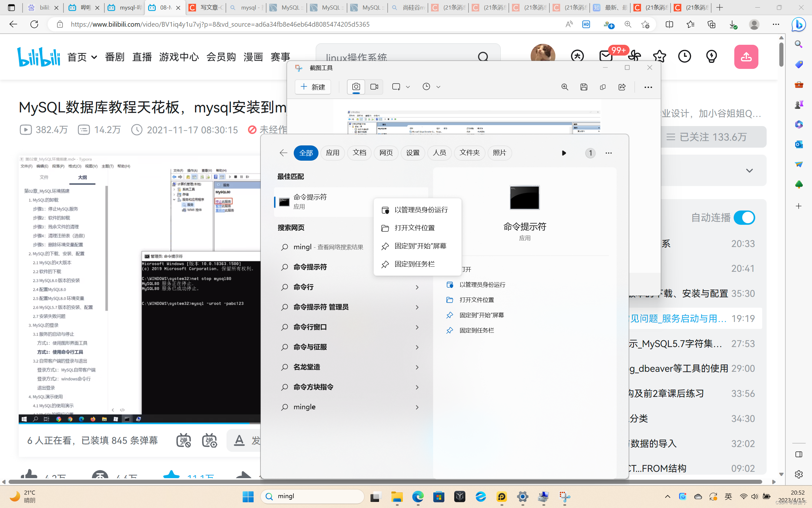The image size is (812, 508).
Task: Toggle the danmaku display icon under video
Action: point(184,440)
